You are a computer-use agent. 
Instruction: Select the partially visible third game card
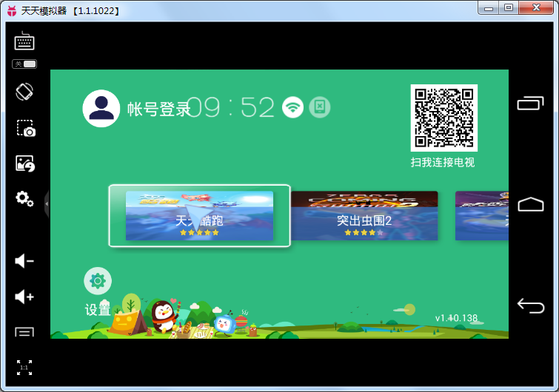(x=482, y=216)
